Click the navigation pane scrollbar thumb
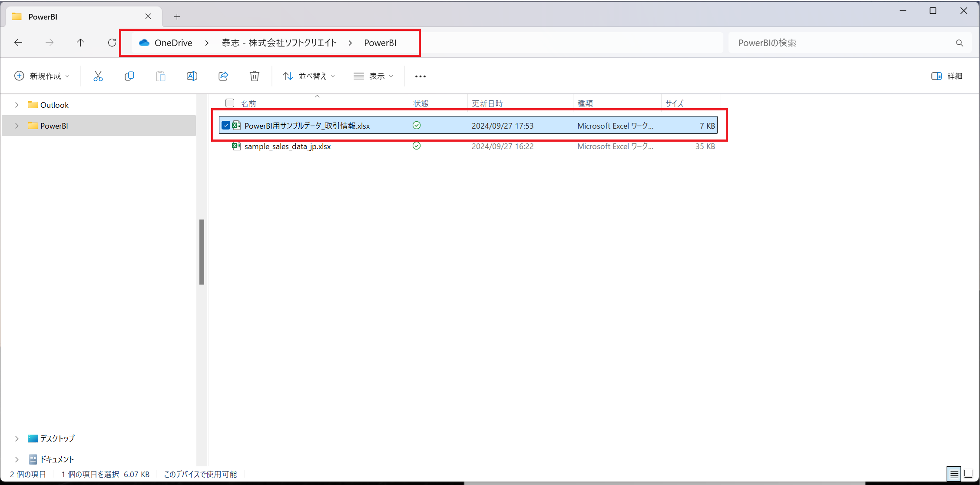The height and width of the screenshot is (485, 980). 202,252
